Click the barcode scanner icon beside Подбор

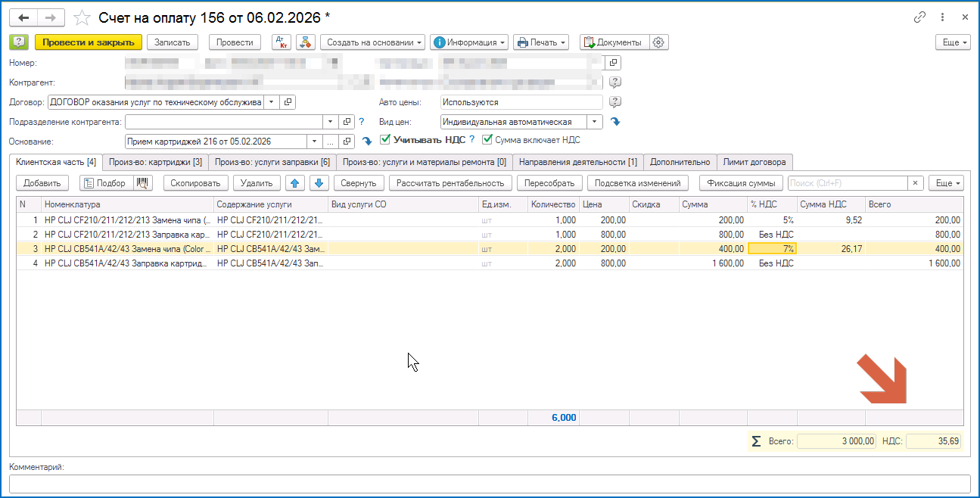pyautogui.click(x=143, y=183)
